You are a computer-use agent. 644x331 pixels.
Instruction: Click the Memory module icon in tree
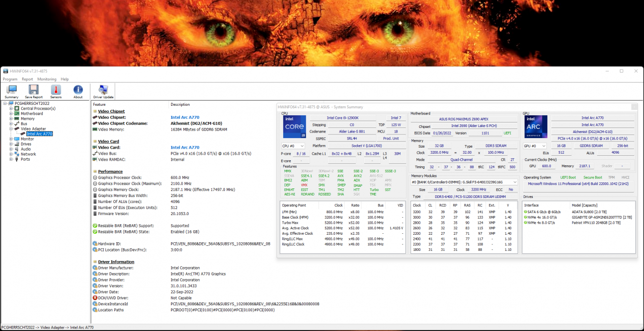(x=17, y=119)
